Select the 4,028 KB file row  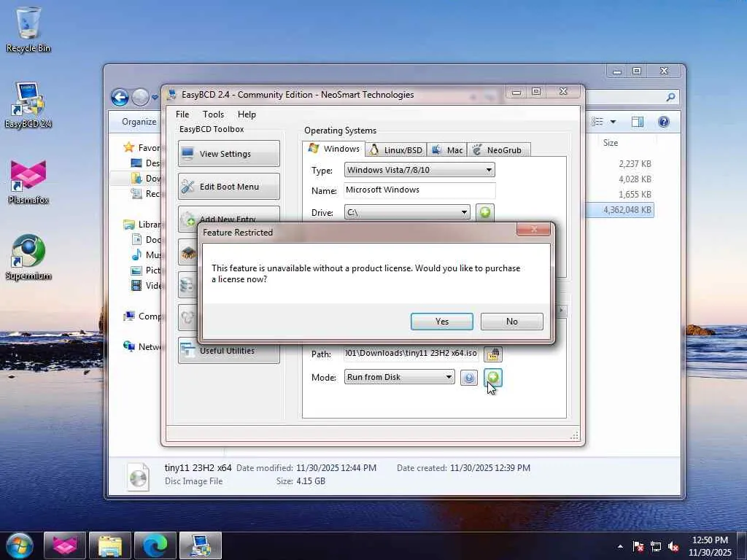coord(620,179)
